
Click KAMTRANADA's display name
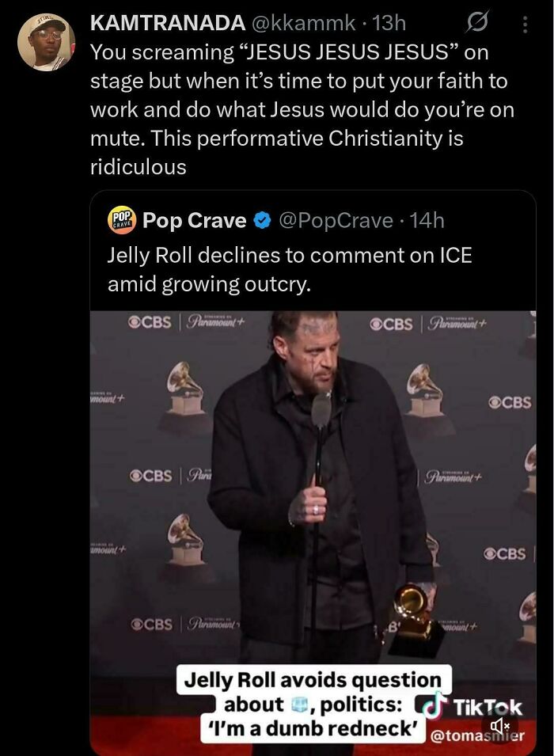[164, 24]
